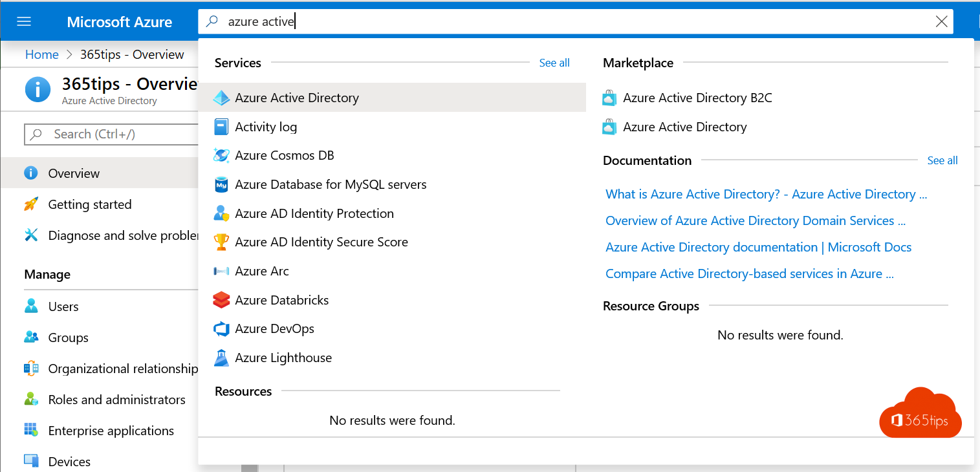
Task: Select Overview in the left menu
Action: 99,173
